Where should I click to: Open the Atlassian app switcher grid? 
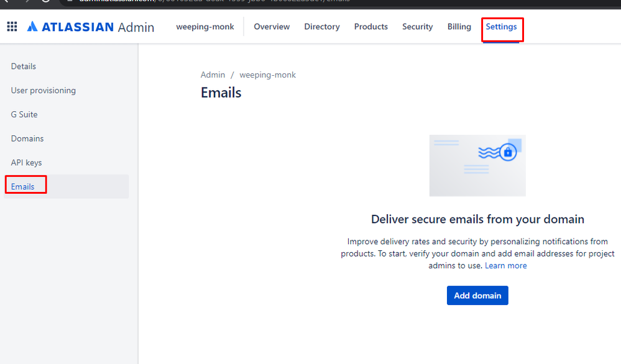(x=11, y=26)
